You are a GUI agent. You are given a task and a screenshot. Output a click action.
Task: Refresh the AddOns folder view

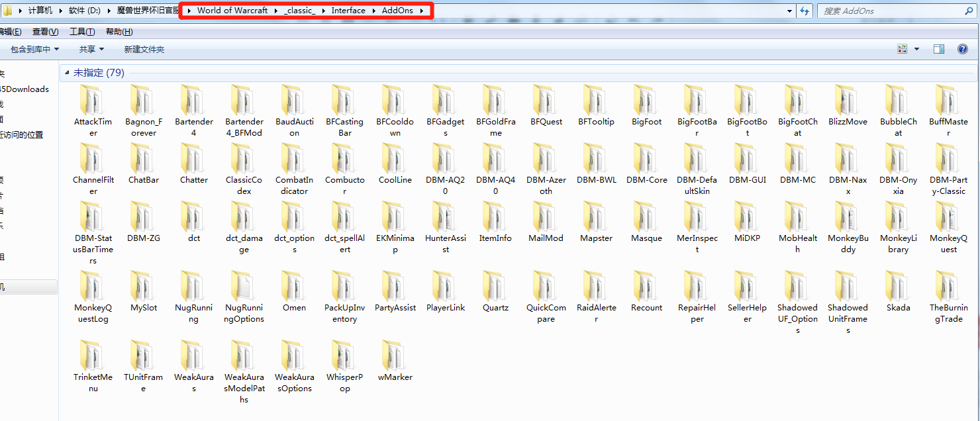coord(805,11)
